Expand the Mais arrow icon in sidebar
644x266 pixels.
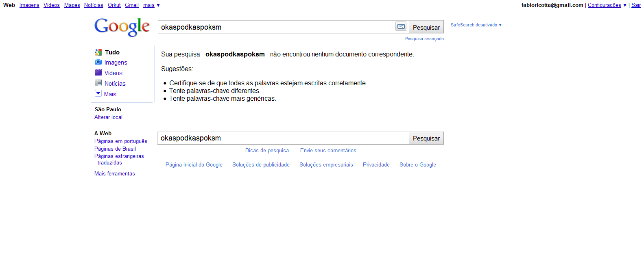click(98, 93)
